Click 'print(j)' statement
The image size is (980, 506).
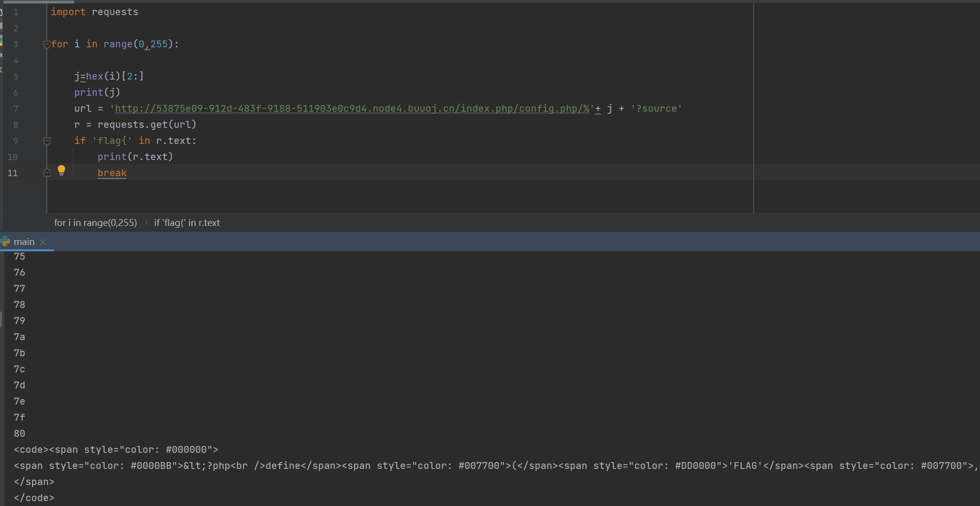point(97,92)
